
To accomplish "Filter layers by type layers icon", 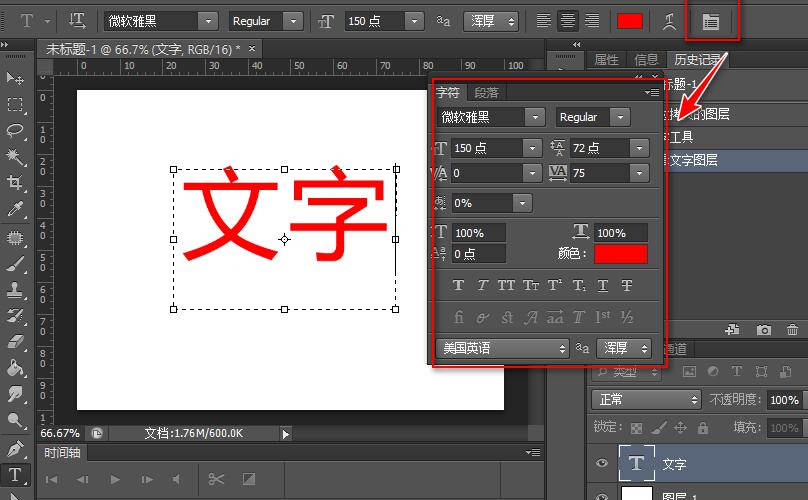I will click(737, 371).
